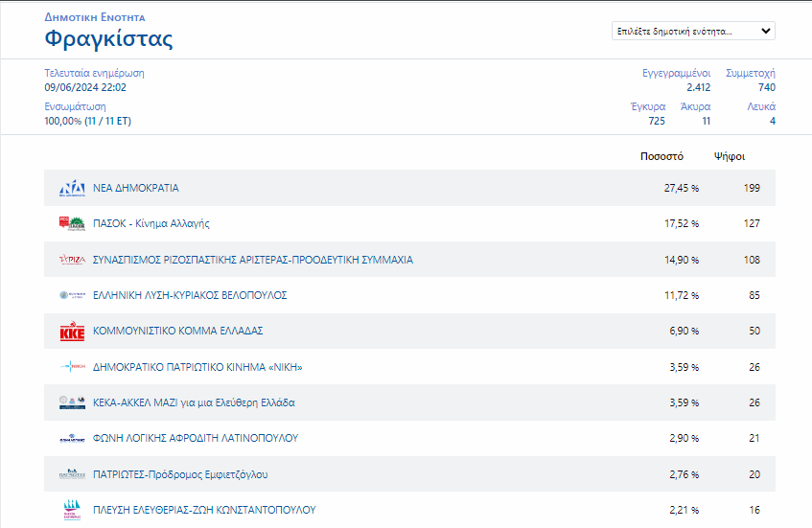Click the Ποσοστό column header
The width and height of the screenshot is (812, 528).
click(x=661, y=156)
